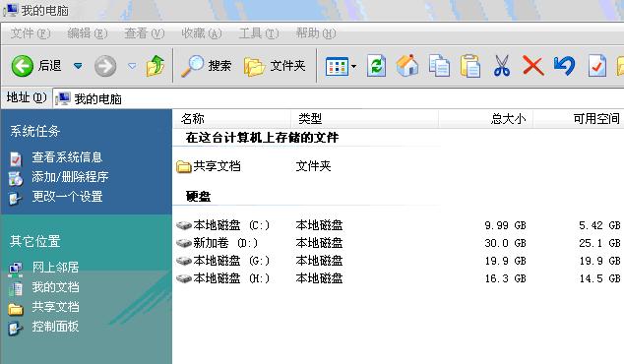Click the green Back arrow icon
The height and width of the screenshot is (364, 624).
(x=23, y=66)
